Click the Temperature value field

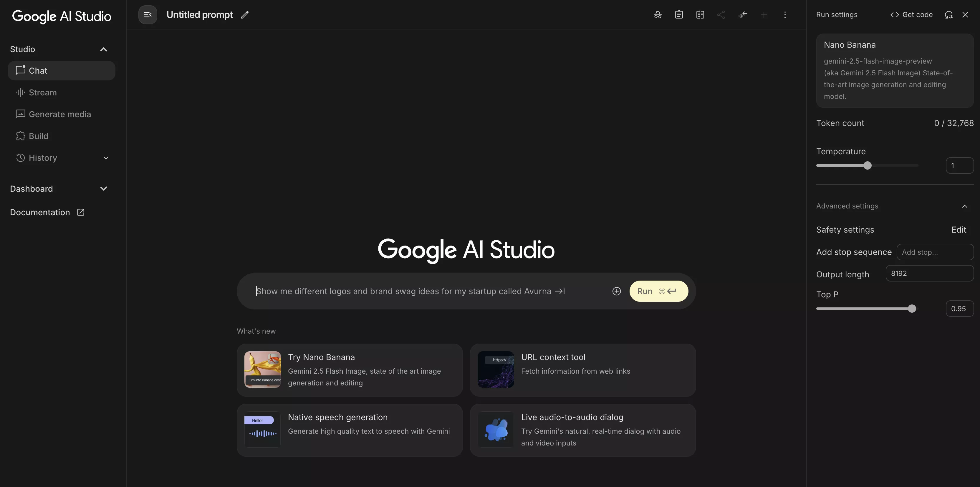click(959, 165)
